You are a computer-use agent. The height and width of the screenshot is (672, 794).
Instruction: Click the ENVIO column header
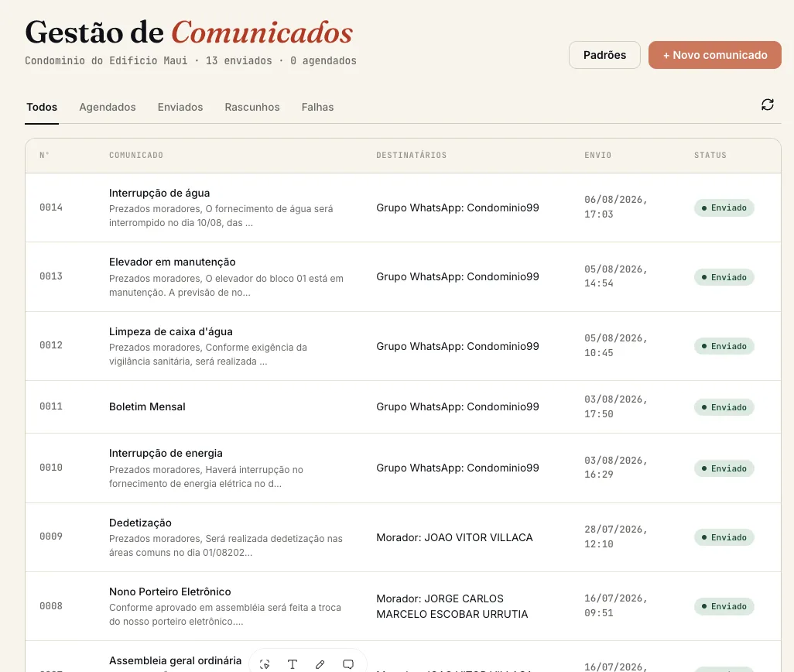pyautogui.click(x=597, y=155)
